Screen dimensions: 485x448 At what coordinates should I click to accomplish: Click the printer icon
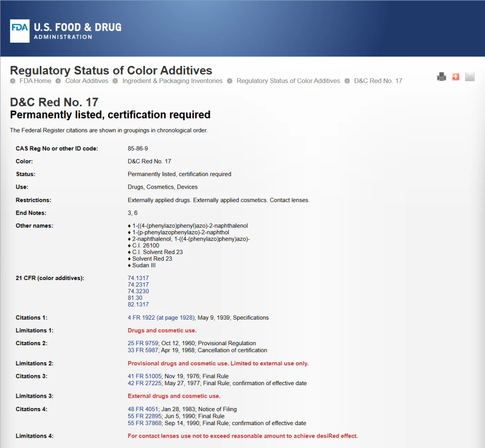tap(441, 76)
